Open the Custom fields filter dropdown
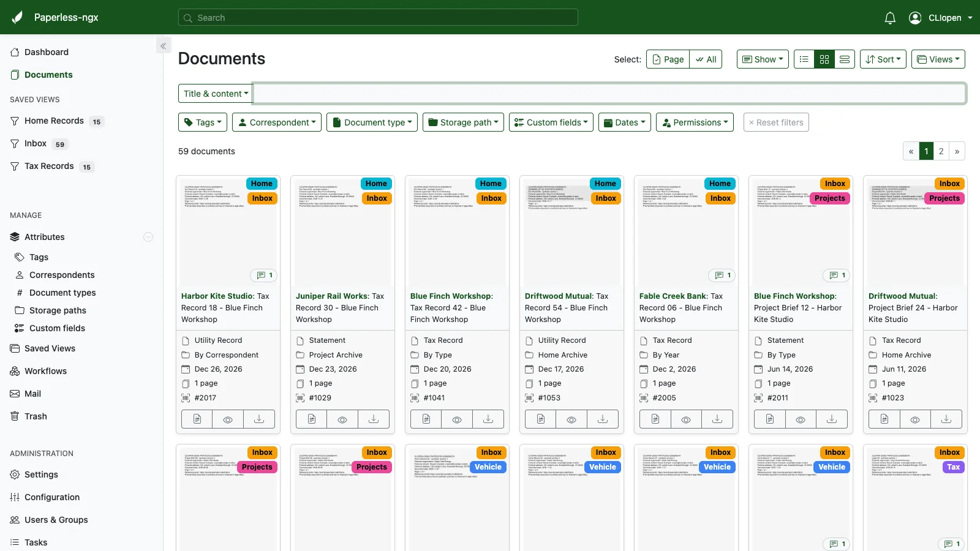The height and width of the screenshot is (551, 980). (551, 122)
